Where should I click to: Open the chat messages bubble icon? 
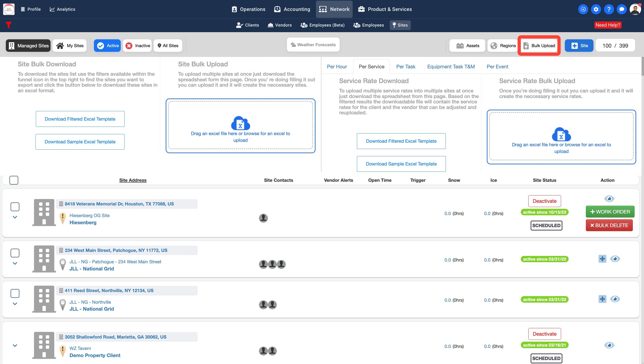click(621, 9)
